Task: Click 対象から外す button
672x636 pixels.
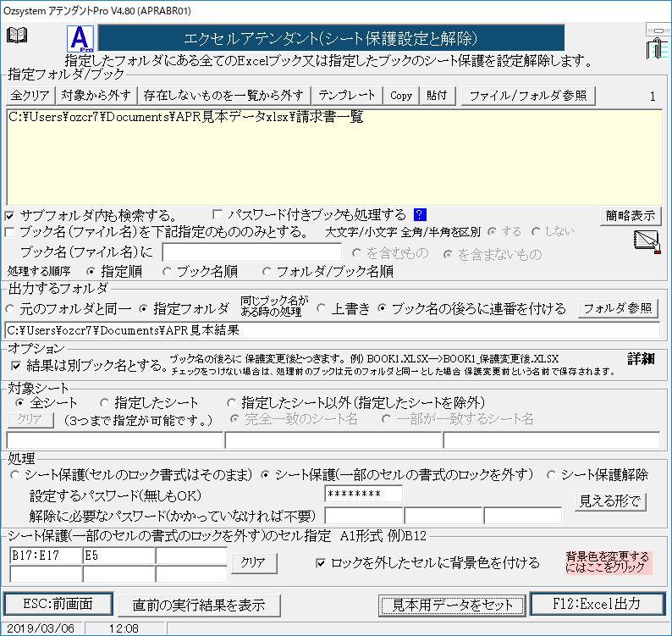Action: click(x=96, y=96)
